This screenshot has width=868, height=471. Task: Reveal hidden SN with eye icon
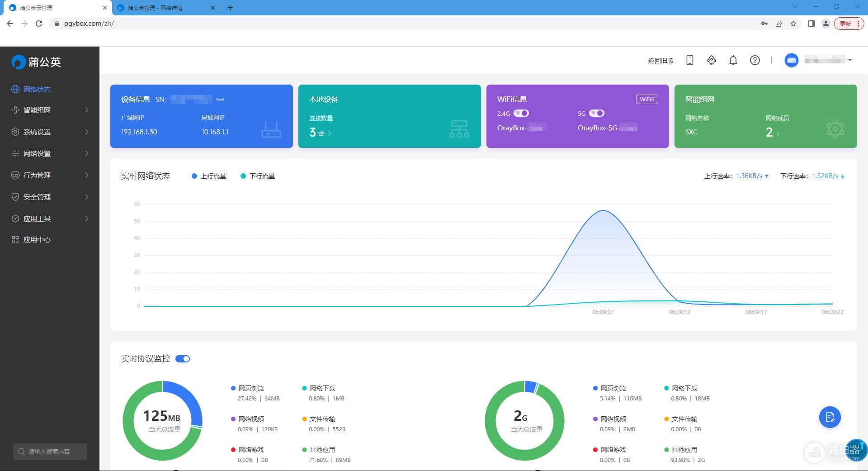coord(220,100)
